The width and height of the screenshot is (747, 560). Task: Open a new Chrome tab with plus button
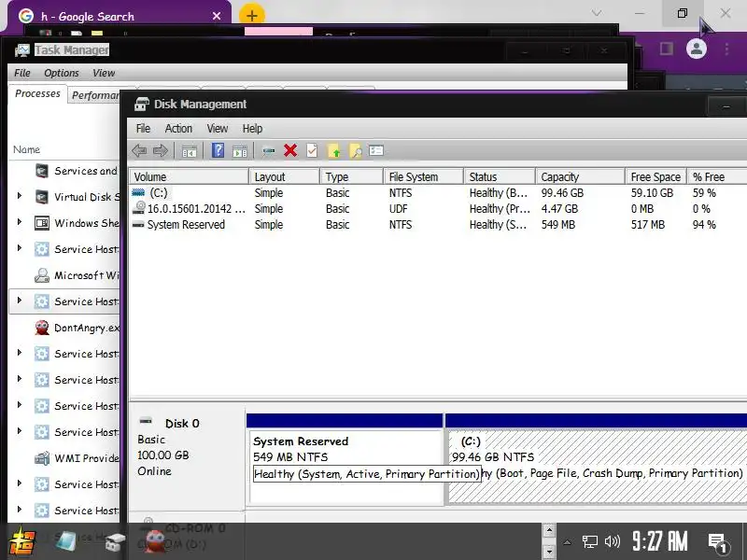251,16
